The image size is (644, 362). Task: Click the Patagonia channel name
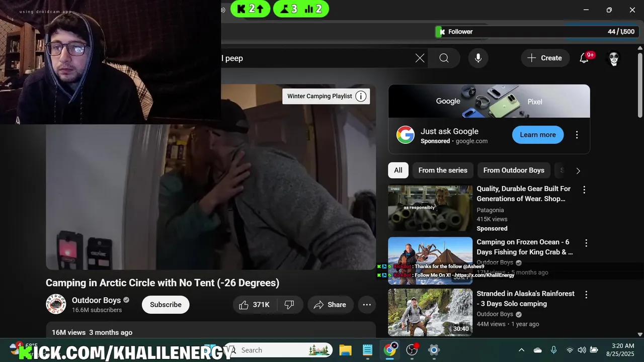[490, 210]
